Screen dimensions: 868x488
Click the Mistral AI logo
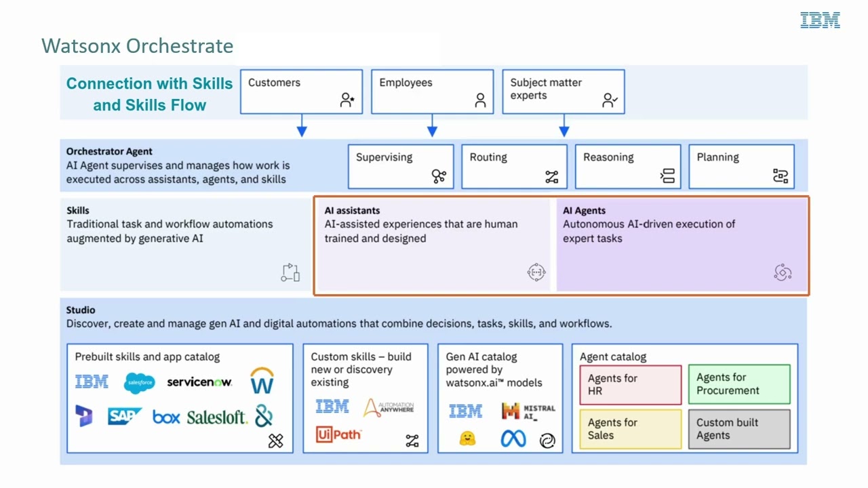[528, 411]
